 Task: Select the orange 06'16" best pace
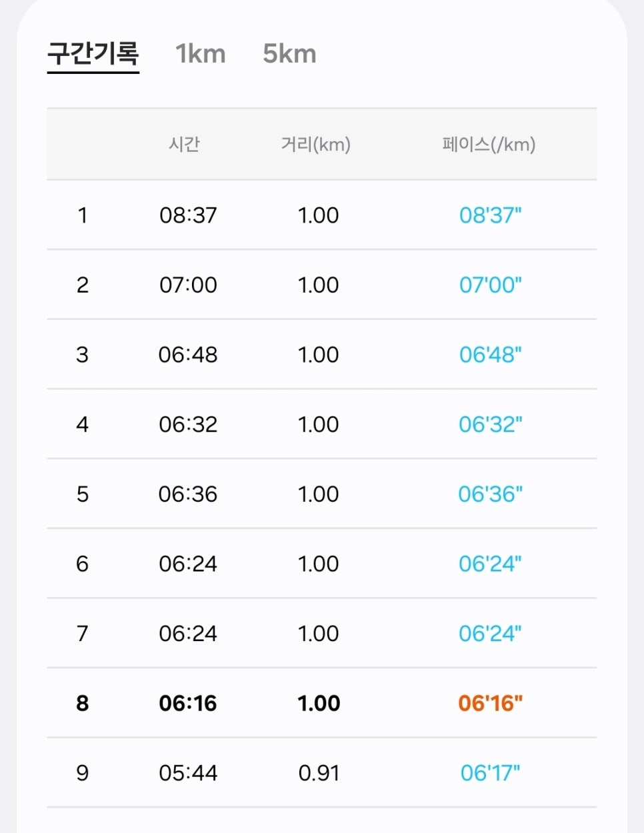pyautogui.click(x=491, y=703)
